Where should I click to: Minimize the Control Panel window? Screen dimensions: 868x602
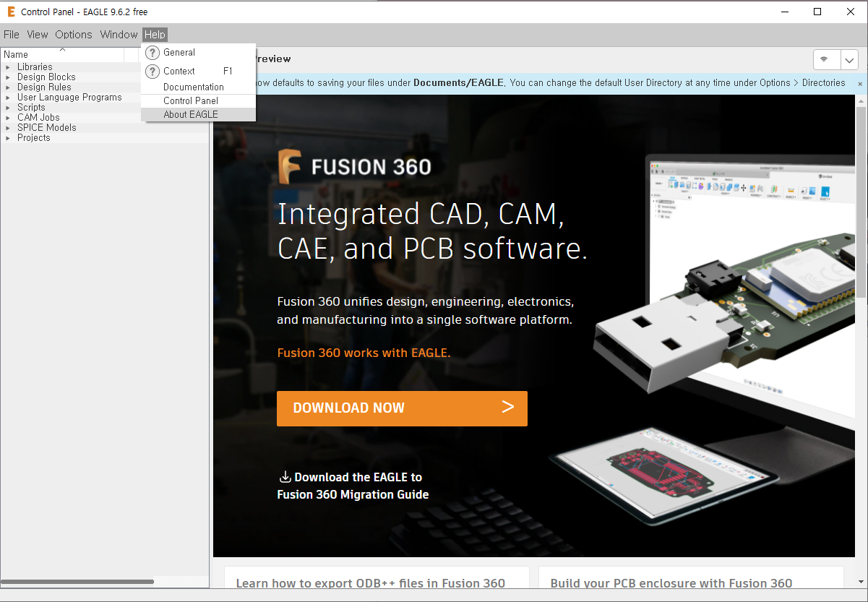point(784,12)
